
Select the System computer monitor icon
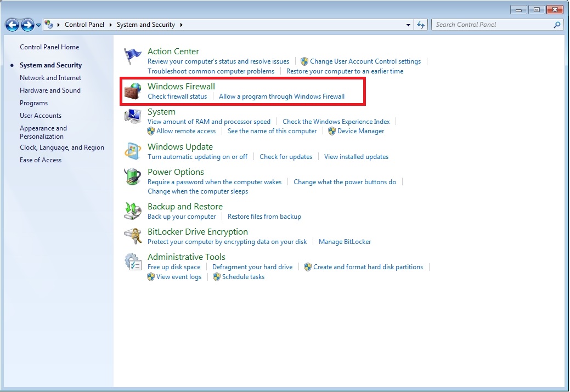(132, 115)
